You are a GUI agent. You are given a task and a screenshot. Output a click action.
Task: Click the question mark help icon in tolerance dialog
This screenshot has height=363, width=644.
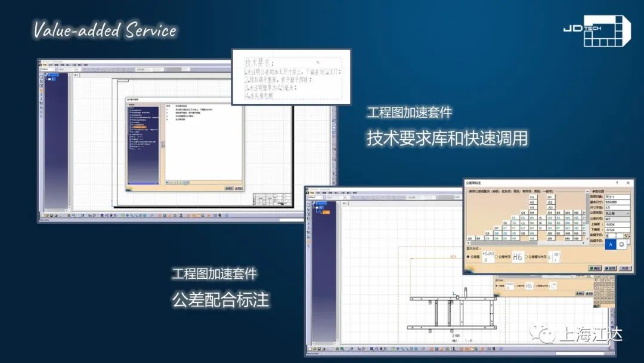[617, 183]
